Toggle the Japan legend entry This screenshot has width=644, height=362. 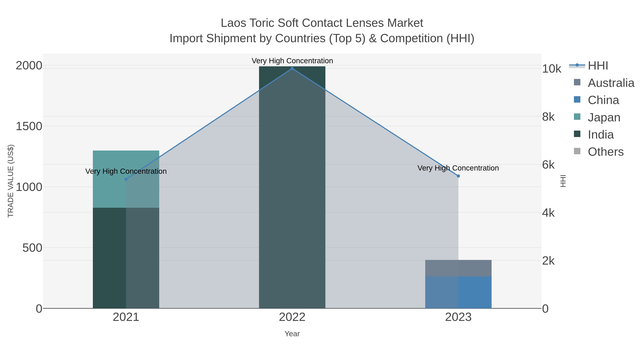pyautogui.click(x=597, y=117)
